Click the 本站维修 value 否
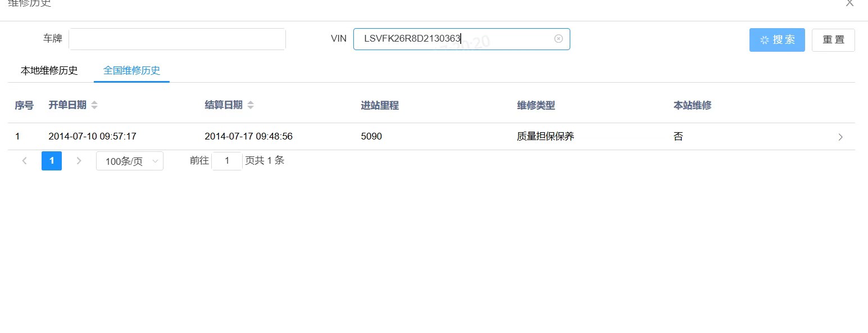 click(x=678, y=137)
